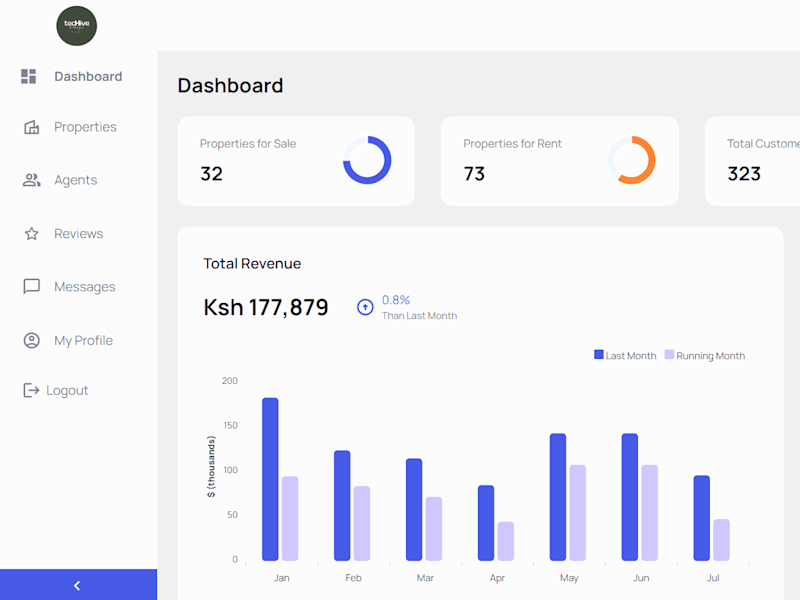
Task: Click the Reviews star icon
Action: (x=32, y=234)
